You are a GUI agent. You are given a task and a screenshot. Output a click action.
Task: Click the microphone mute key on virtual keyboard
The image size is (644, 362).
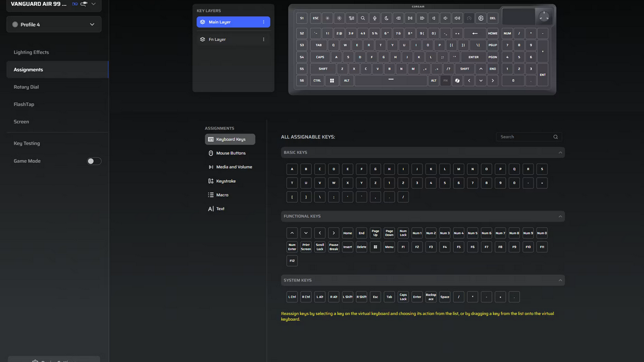(374, 18)
